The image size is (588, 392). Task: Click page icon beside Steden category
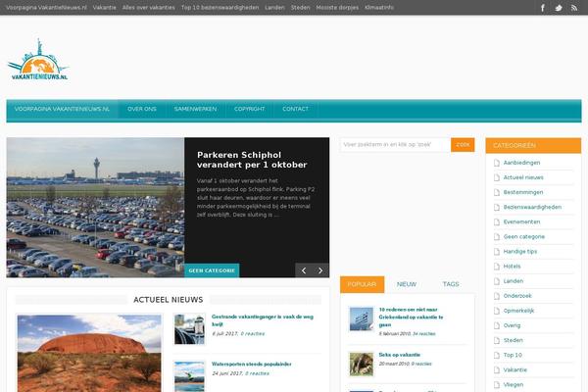pyautogui.click(x=497, y=340)
